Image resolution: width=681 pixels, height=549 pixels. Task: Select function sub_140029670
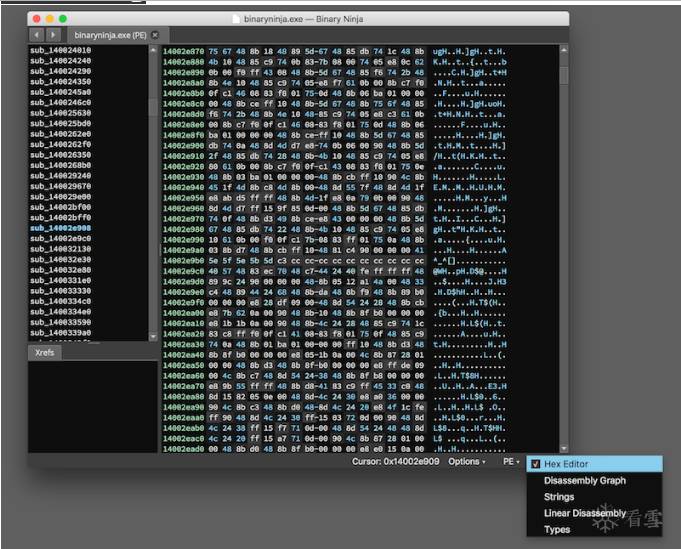(x=60, y=186)
